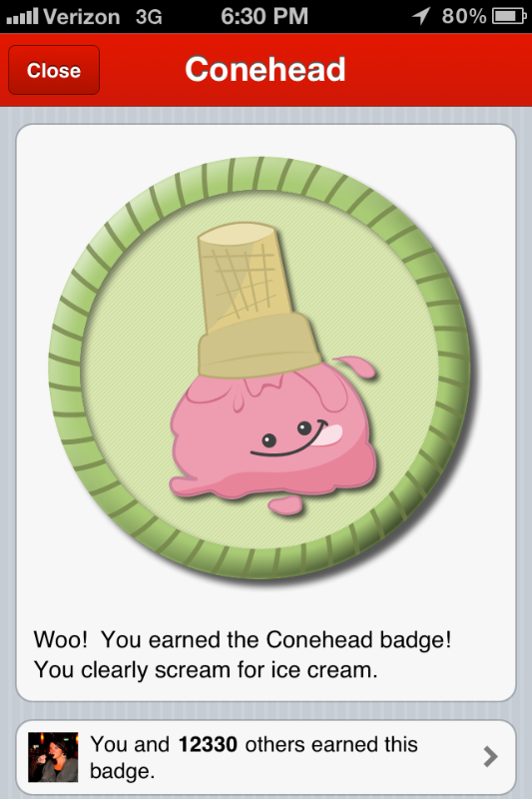Open the profile photo thumbnail

pos(53,757)
